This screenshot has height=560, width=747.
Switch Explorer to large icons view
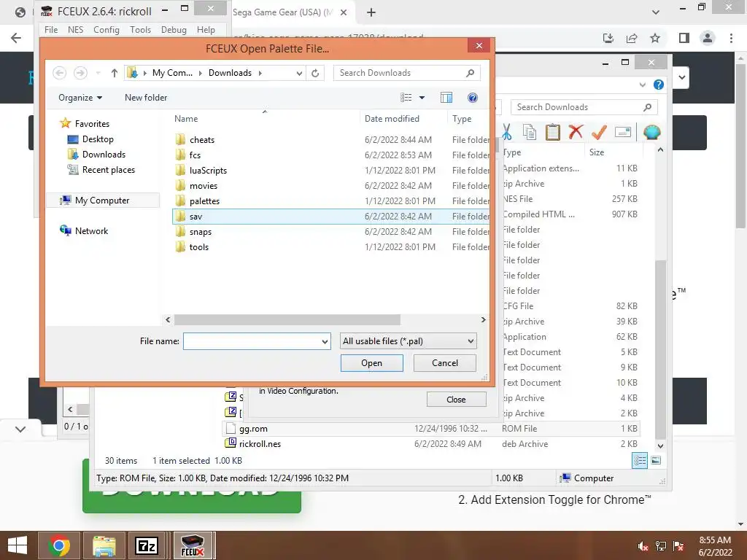[656, 461]
